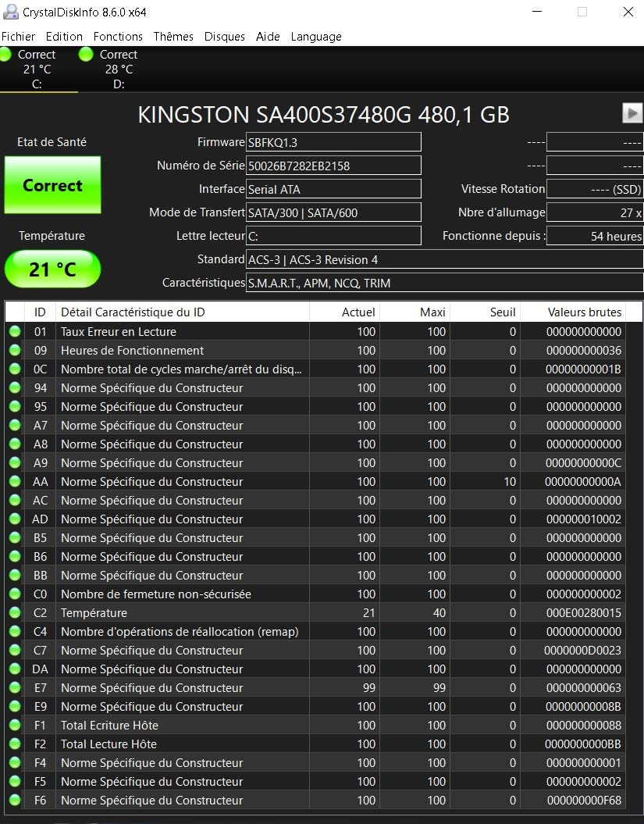Image resolution: width=644 pixels, height=824 pixels.
Task: Click green status dot for ID 0C
Action: (x=15, y=369)
